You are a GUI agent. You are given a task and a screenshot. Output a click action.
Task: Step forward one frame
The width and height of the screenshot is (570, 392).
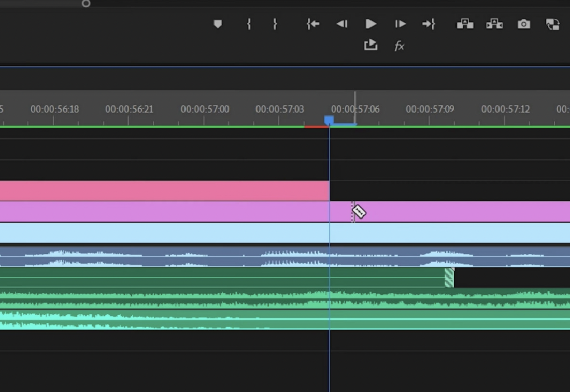pyautogui.click(x=400, y=24)
